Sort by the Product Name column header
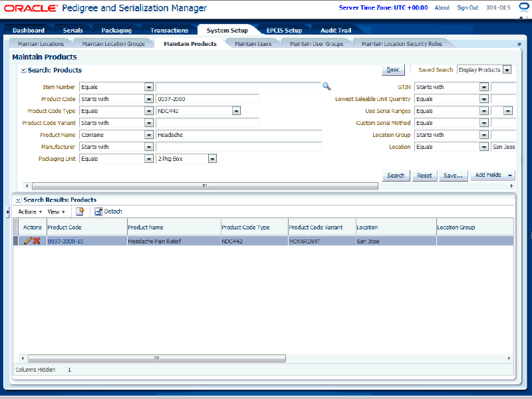532x399 pixels. tap(174, 227)
